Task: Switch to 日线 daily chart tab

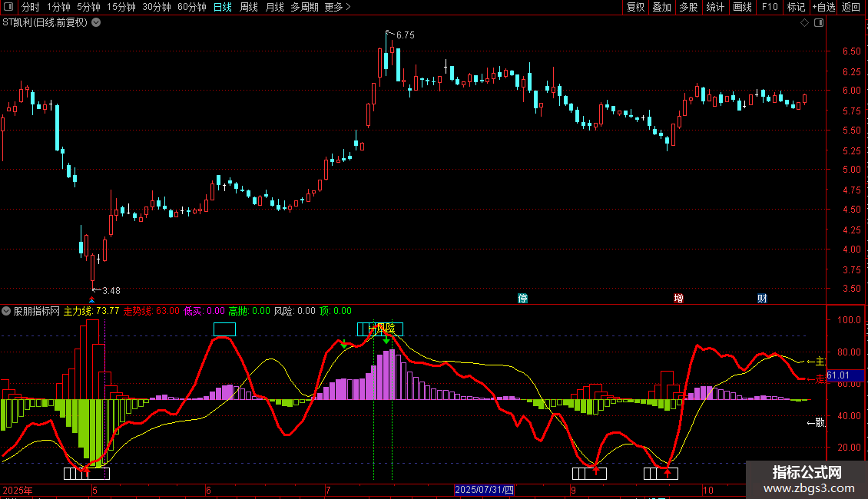Action: (x=222, y=7)
